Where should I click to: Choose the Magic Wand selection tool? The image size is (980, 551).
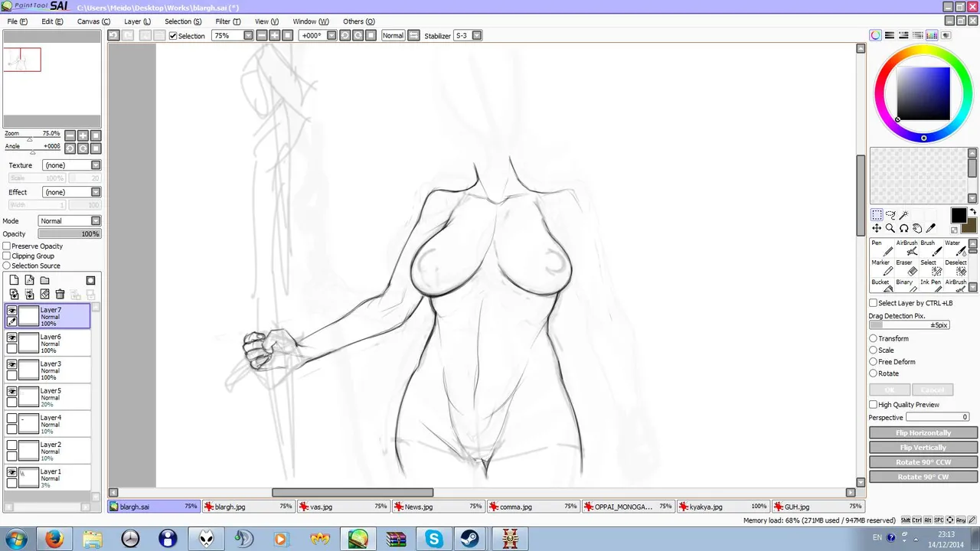pos(903,216)
